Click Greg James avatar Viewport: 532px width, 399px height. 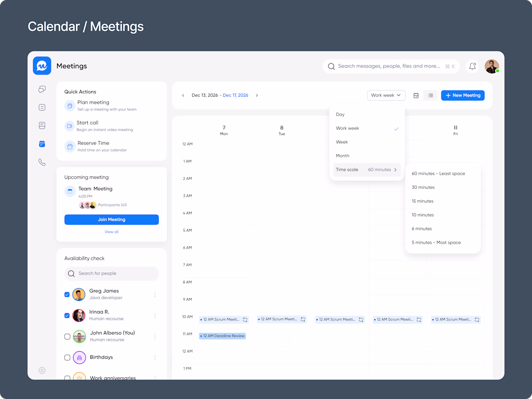(79, 295)
